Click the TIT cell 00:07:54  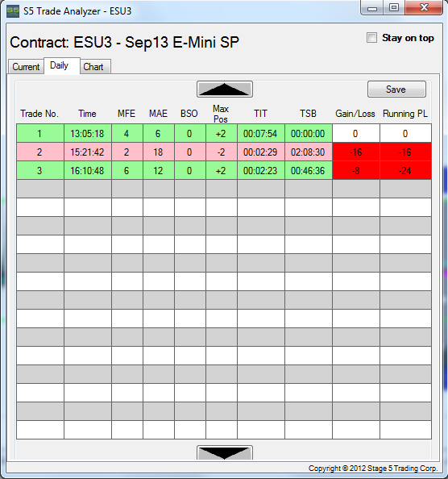(x=261, y=134)
